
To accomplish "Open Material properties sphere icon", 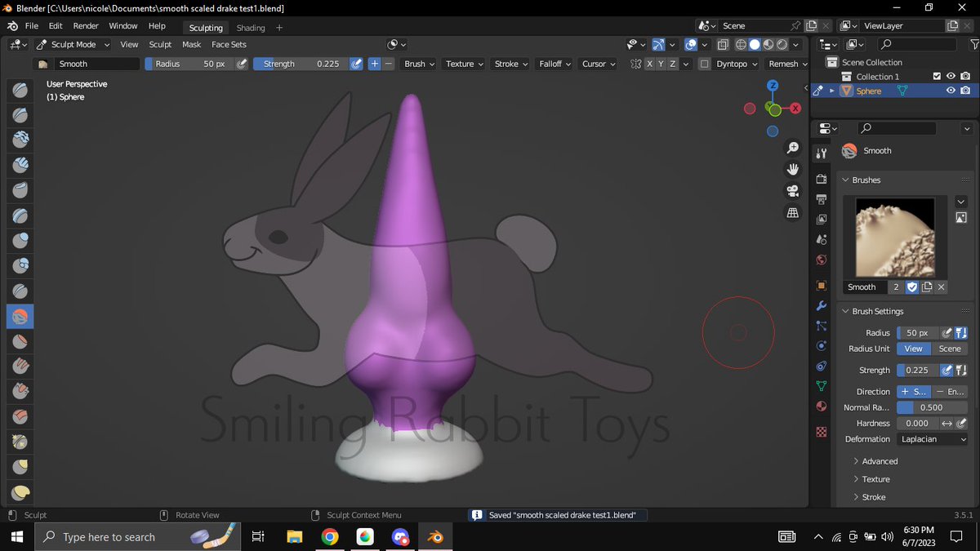I will point(822,406).
